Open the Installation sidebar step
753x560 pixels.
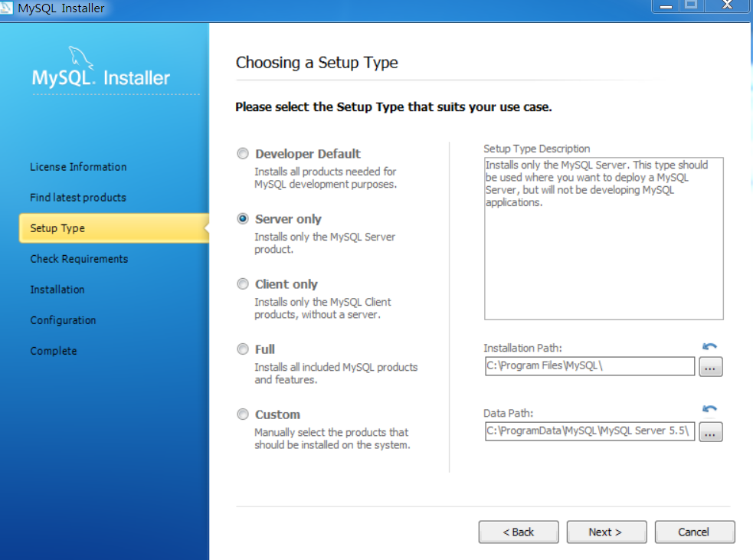click(x=57, y=290)
